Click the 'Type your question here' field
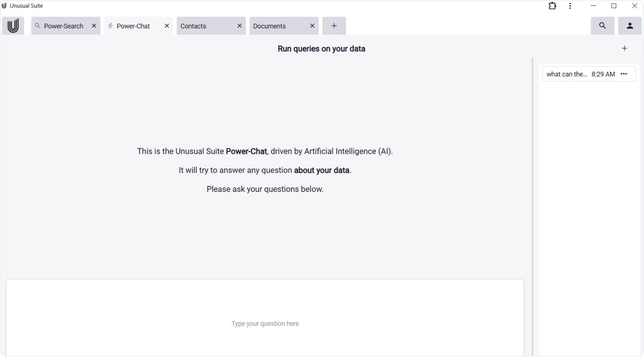644x357 pixels. [265, 323]
